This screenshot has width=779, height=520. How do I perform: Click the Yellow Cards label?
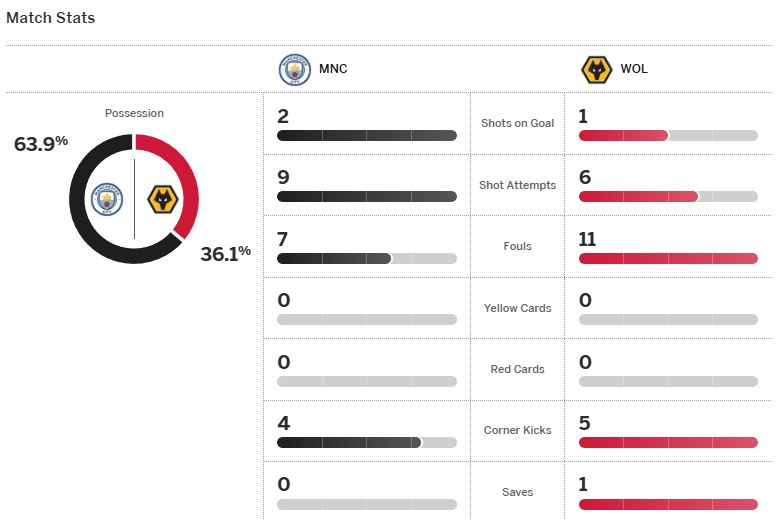tap(517, 308)
